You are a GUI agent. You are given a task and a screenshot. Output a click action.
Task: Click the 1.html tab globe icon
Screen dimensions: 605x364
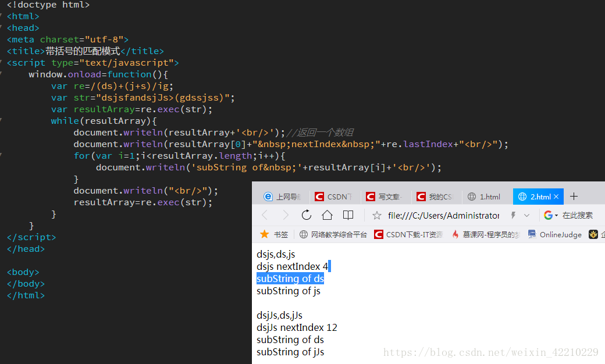coord(472,197)
